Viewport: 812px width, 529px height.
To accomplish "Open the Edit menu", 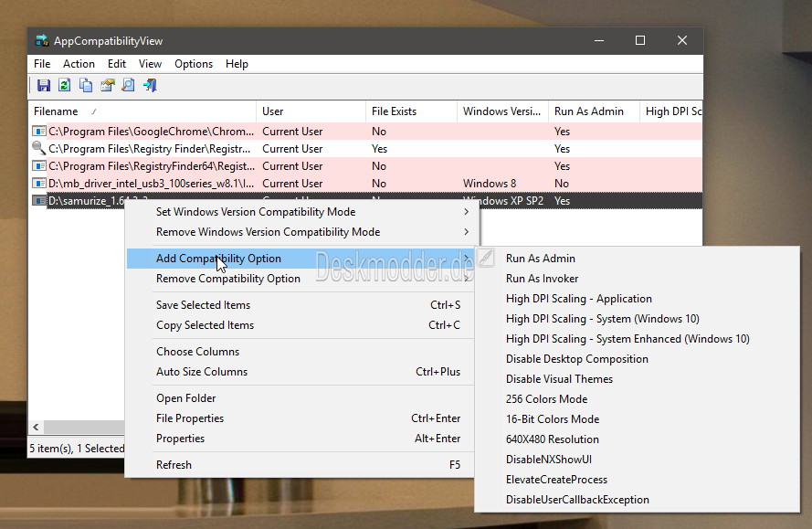I will pyautogui.click(x=117, y=64).
